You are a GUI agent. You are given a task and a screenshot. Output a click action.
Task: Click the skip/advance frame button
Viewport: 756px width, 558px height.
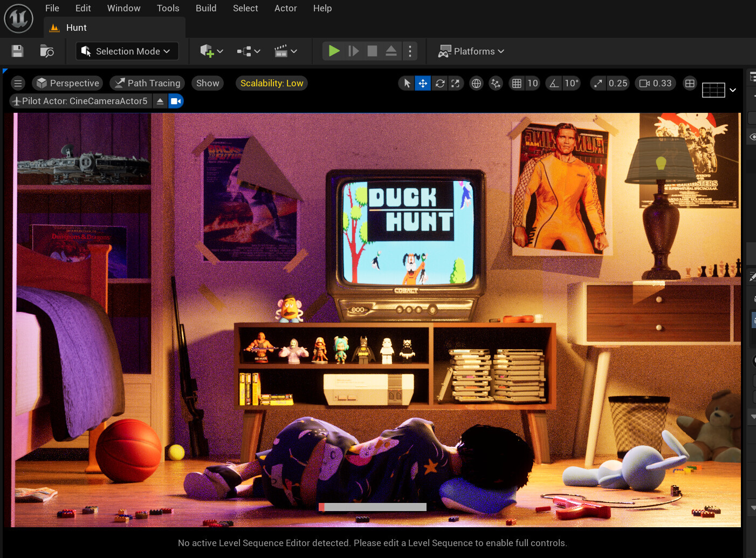pyautogui.click(x=354, y=51)
